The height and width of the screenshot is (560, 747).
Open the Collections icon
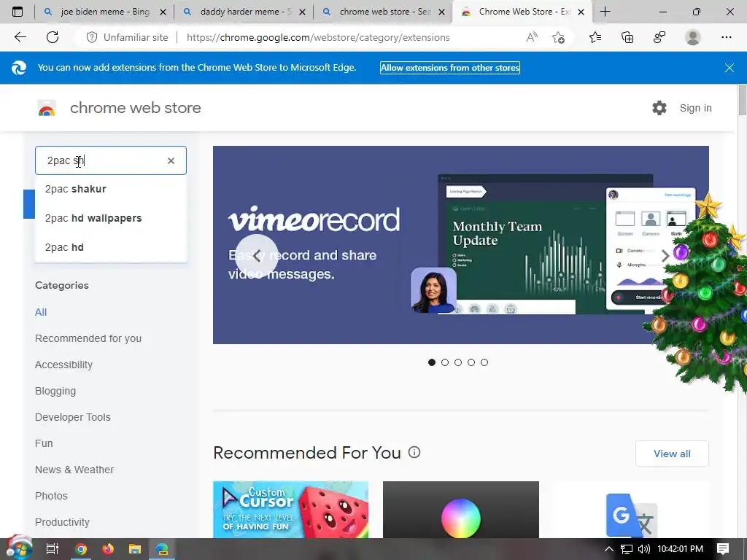(x=627, y=37)
